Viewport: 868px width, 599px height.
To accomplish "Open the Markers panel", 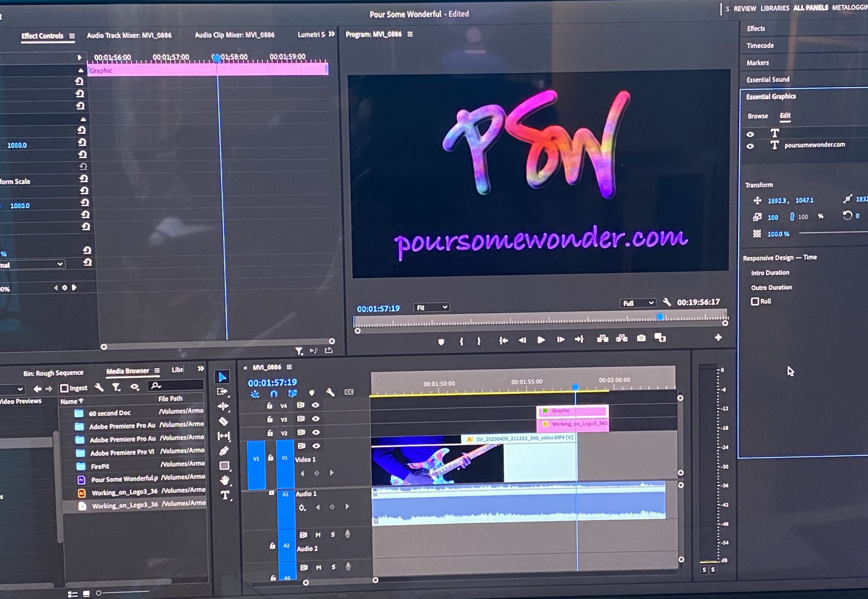I will (757, 63).
